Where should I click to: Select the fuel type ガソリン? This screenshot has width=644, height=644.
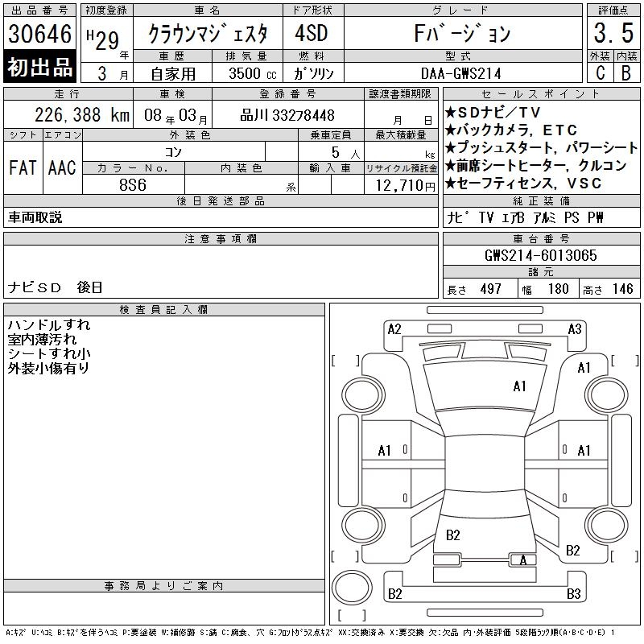[x=313, y=73]
